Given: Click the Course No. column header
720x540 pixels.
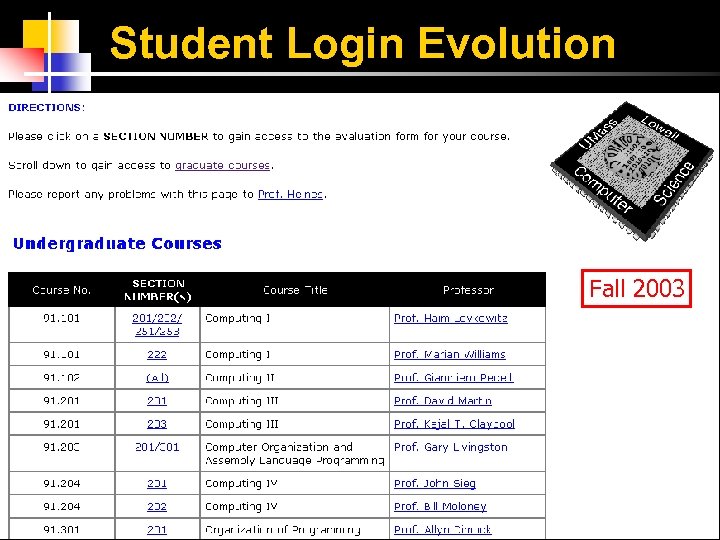Looking at the screenshot, I should [x=62, y=290].
